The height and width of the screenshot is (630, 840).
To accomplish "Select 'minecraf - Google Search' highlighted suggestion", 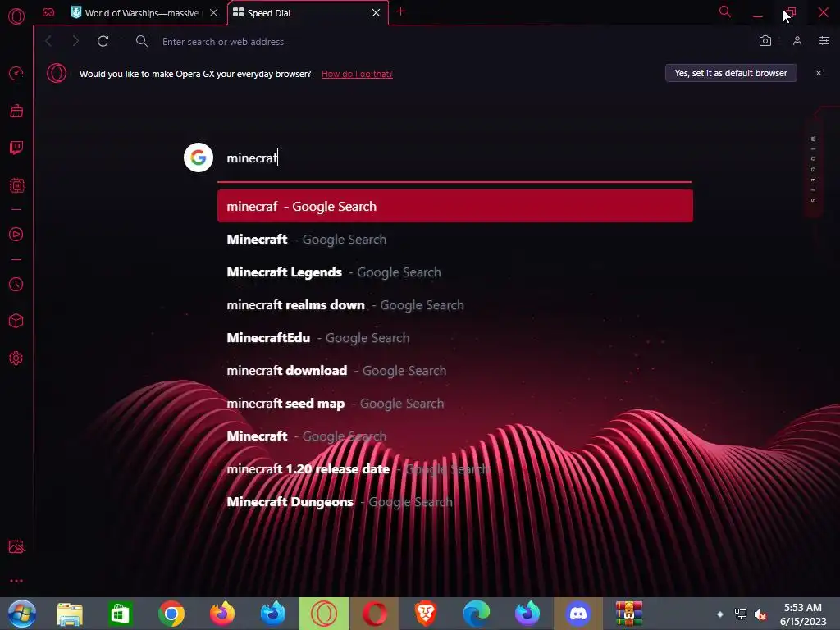I will 454,206.
